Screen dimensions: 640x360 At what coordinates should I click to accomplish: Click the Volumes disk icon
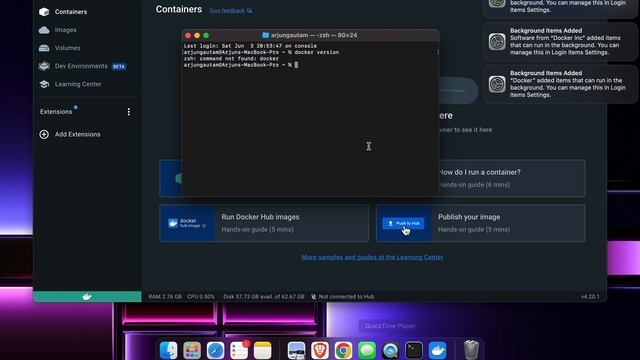coord(44,48)
